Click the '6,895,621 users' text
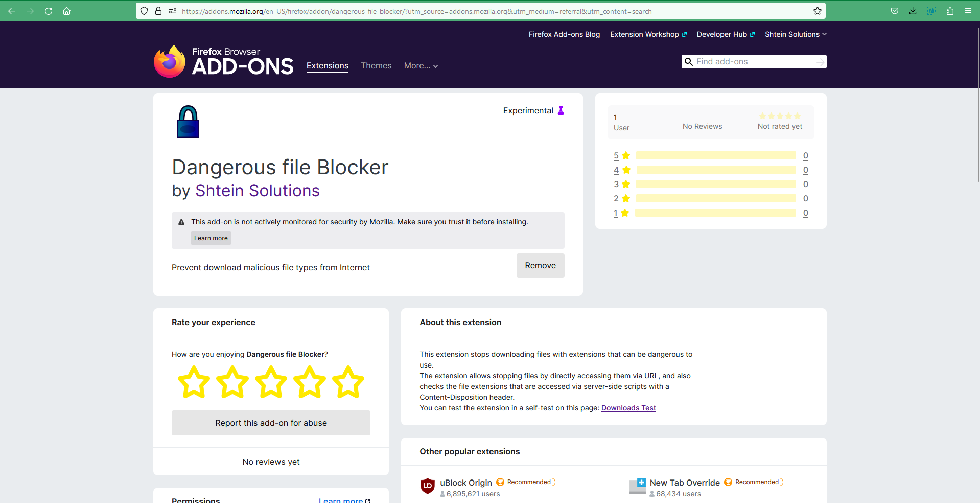 [x=473, y=494]
